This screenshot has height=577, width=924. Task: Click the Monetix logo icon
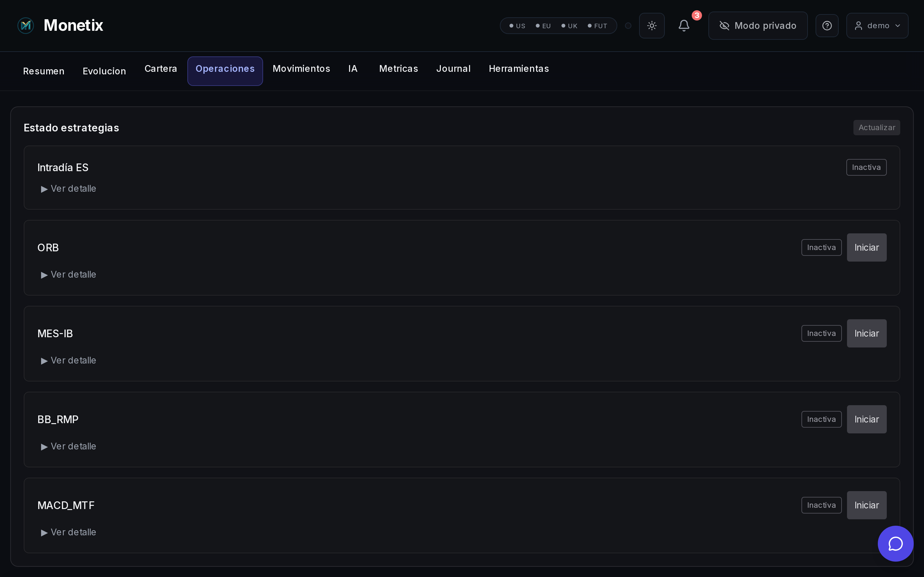(26, 26)
